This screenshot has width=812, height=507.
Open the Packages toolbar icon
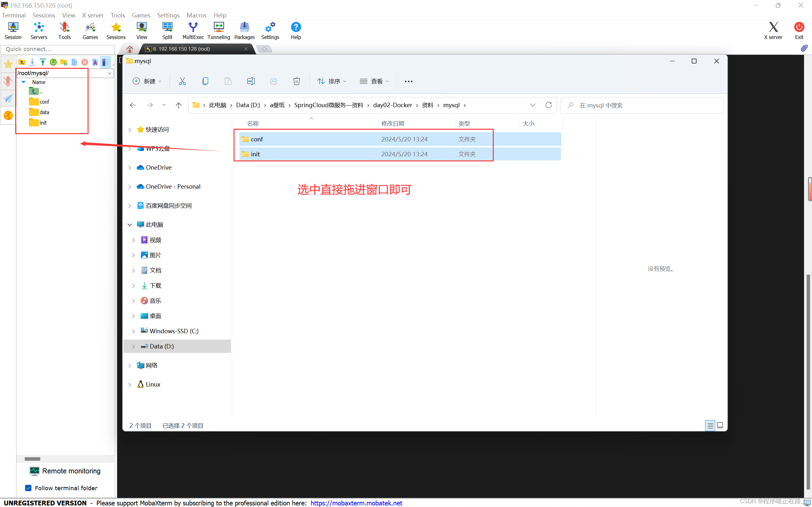point(244,30)
